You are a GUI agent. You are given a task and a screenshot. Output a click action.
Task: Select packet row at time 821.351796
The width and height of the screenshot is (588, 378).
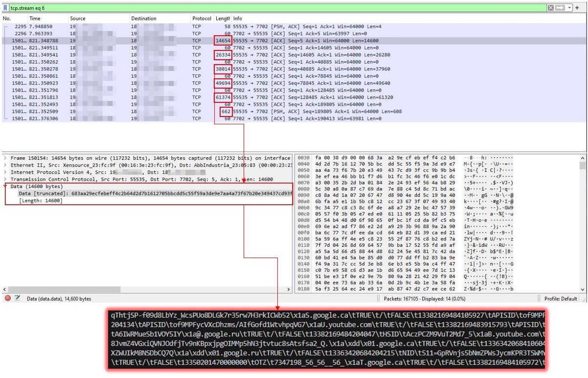pyautogui.click(x=294, y=90)
